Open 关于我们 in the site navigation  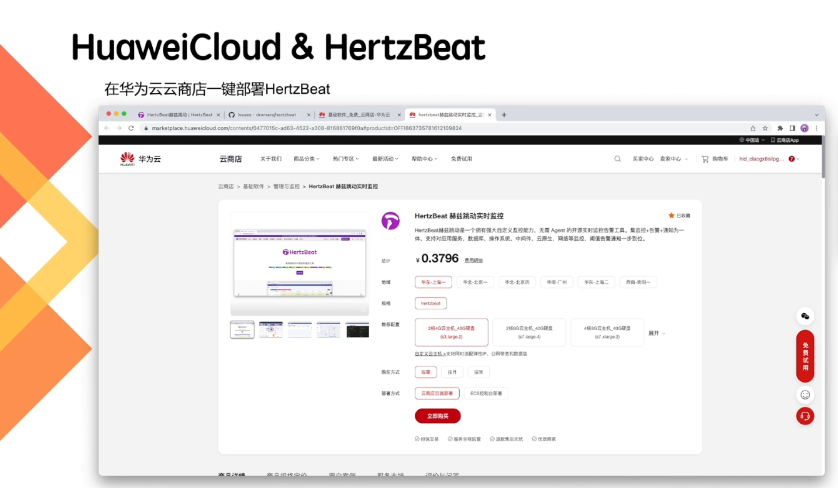tap(270, 159)
